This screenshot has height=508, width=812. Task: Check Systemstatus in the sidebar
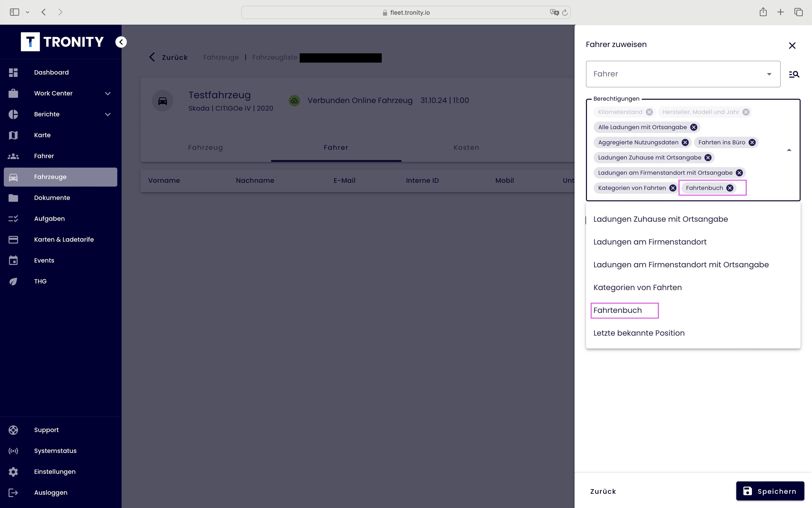click(55, 451)
